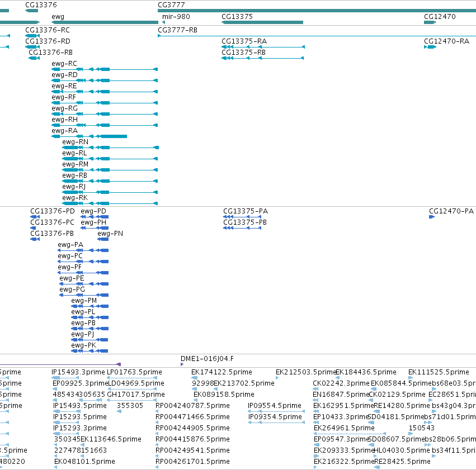This screenshot has height=470, width=476.
Task: Select the ewg-PH protein feature
Action: tap(95, 228)
